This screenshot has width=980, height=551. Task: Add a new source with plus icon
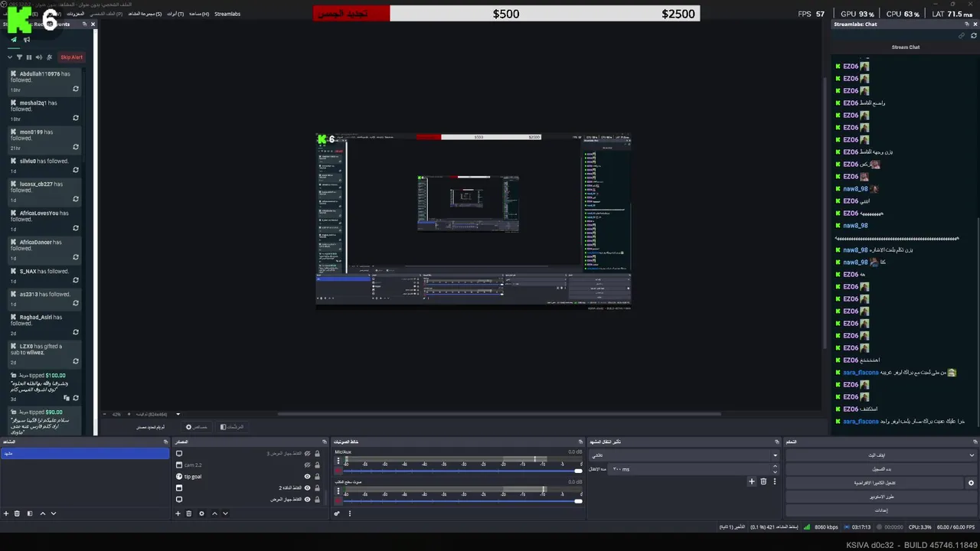[x=178, y=514]
